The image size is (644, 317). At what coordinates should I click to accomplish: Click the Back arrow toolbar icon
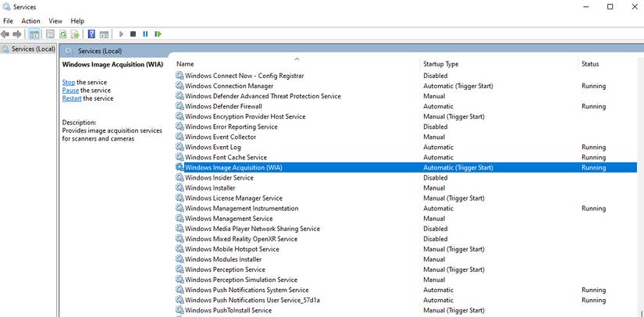point(5,34)
